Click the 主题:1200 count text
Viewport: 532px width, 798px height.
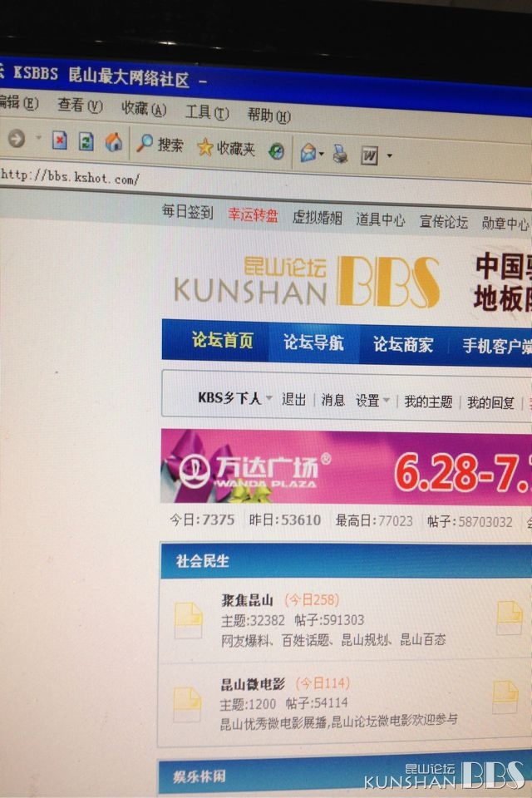pyautogui.click(x=248, y=704)
